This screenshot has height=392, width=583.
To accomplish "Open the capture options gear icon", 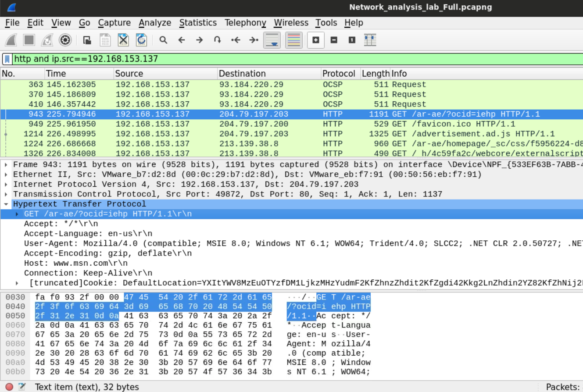I will click(x=65, y=40).
